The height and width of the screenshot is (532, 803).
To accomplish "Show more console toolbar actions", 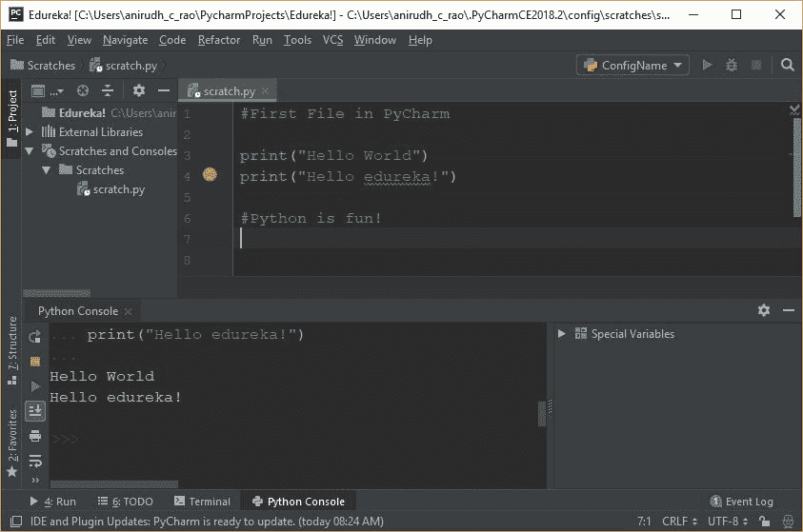I will (x=35, y=480).
